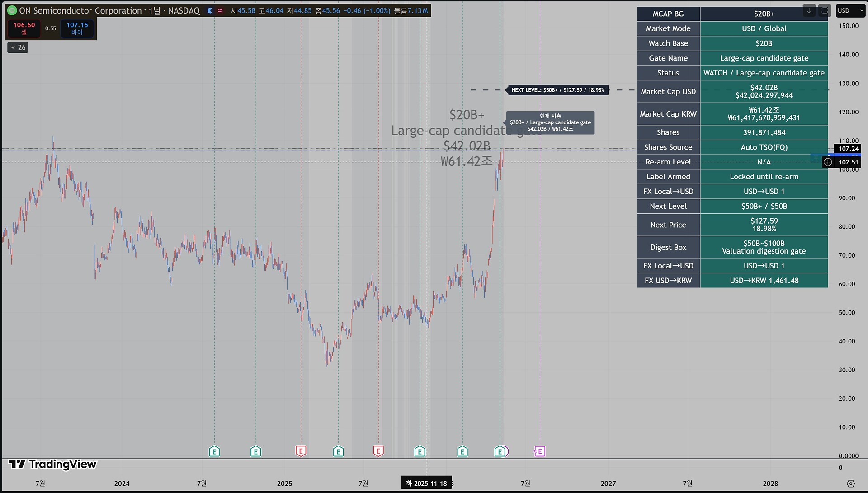Screen dimensions: 868x493
Task: Maximize the chart pane with the square icon
Action: (825, 10)
